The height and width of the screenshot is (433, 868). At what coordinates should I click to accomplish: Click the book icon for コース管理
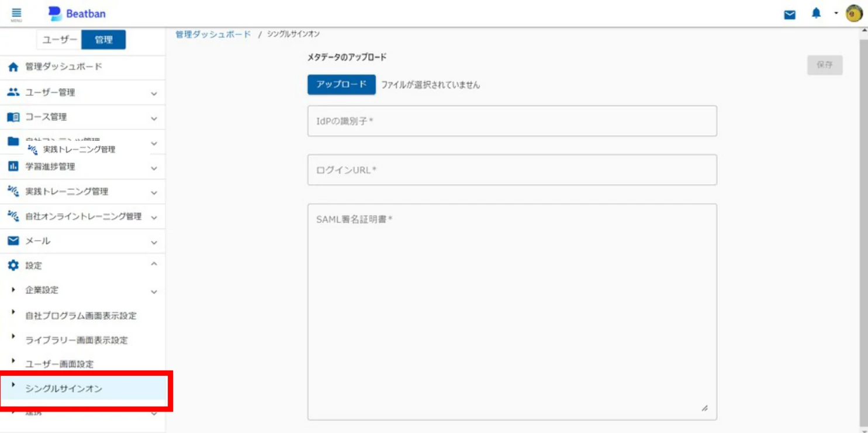[13, 117]
